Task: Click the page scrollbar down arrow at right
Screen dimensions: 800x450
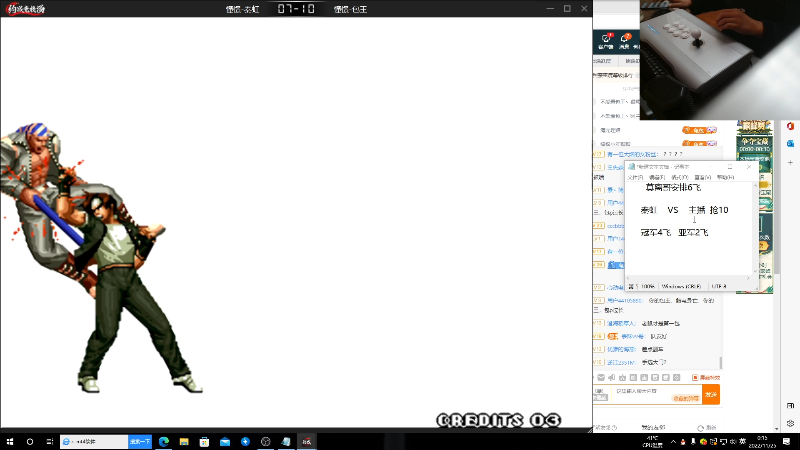Action: coord(777,429)
